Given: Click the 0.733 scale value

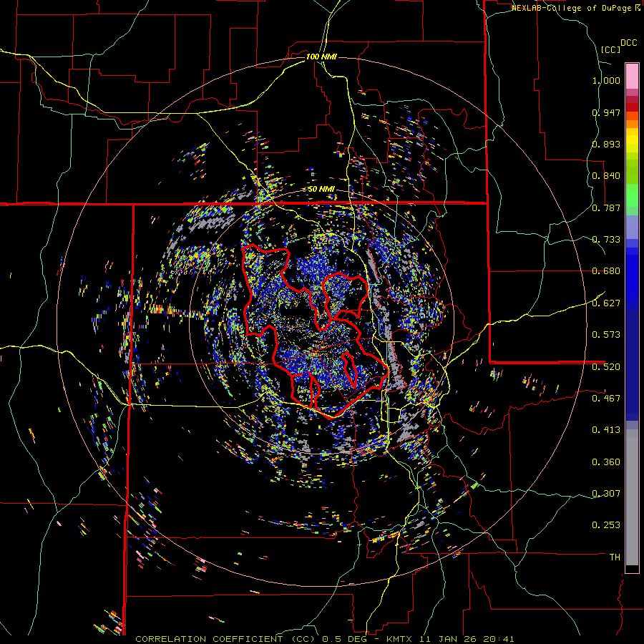Looking at the screenshot, I should tap(606, 240).
